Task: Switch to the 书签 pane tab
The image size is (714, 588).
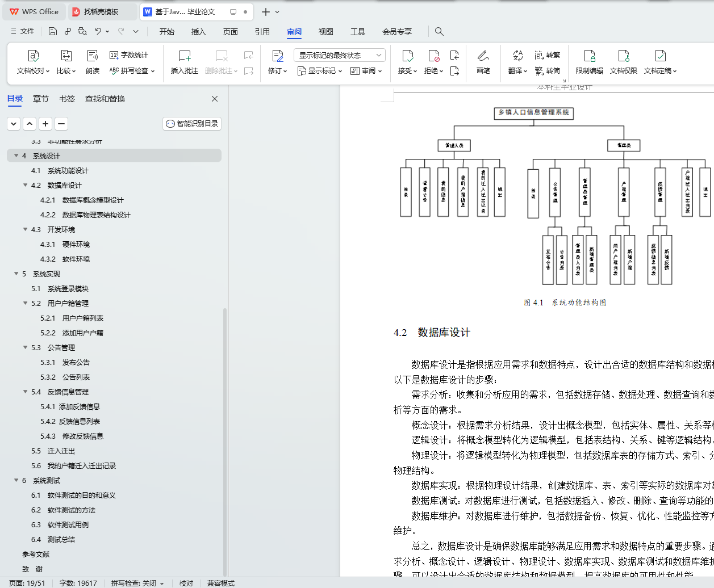Action: click(67, 99)
